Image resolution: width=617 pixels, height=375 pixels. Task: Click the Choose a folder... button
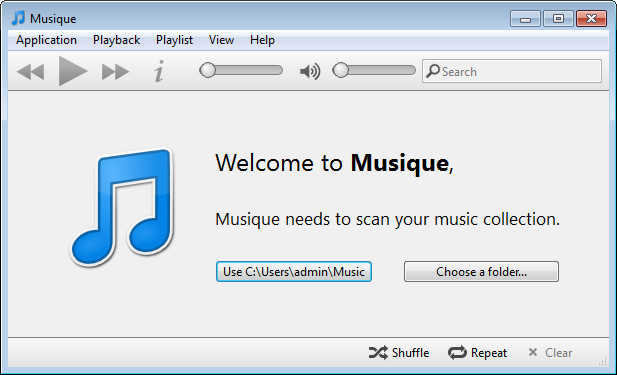(x=481, y=272)
